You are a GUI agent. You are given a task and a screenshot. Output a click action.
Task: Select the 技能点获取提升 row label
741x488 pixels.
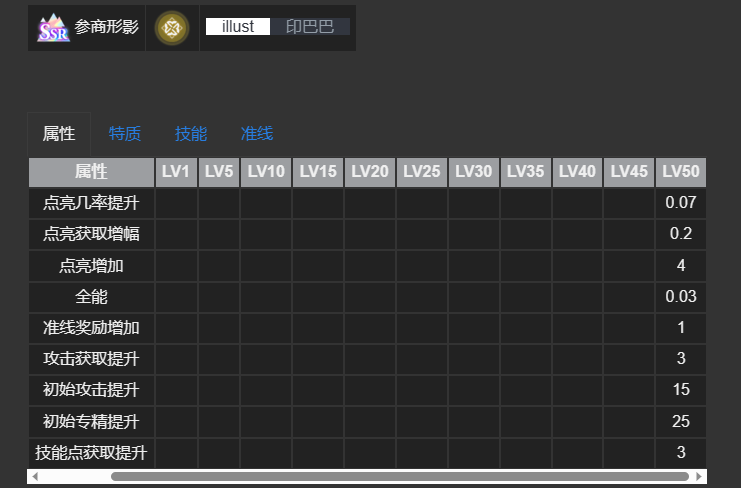[x=91, y=452]
